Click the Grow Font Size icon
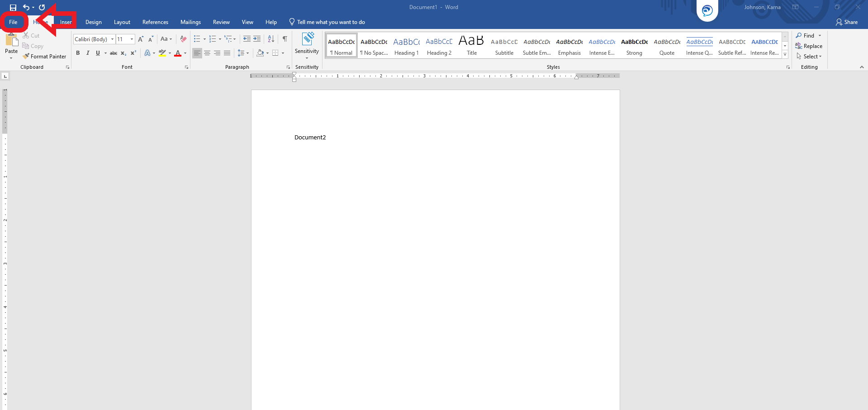868x410 pixels. 141,39
